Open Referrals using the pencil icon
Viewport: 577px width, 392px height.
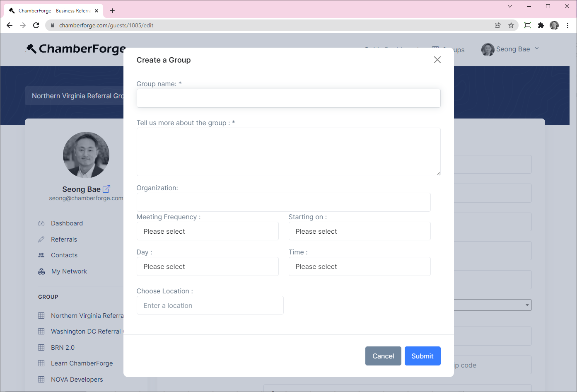click(x=41, y=239)
